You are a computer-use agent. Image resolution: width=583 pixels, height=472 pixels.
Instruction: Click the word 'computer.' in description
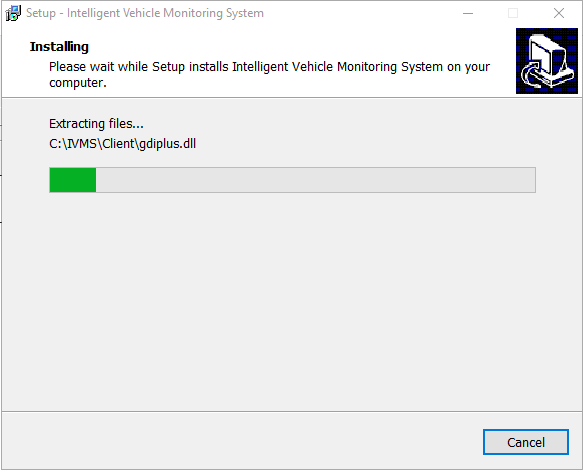pyautogui.click(x=78, y=83)
